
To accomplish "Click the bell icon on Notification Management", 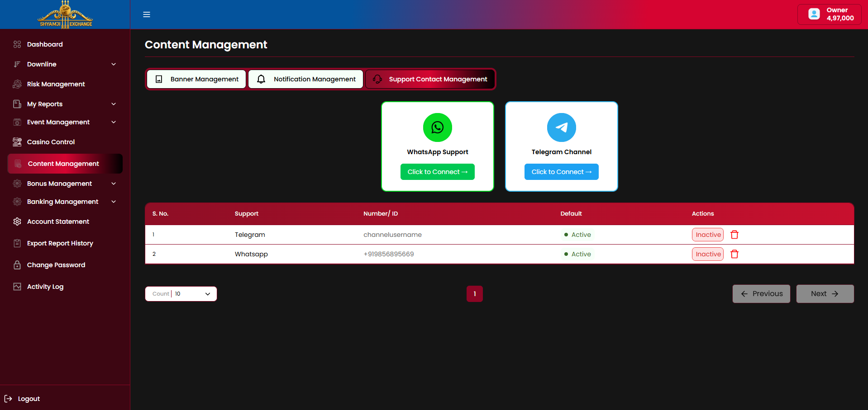I will [261, 79].
